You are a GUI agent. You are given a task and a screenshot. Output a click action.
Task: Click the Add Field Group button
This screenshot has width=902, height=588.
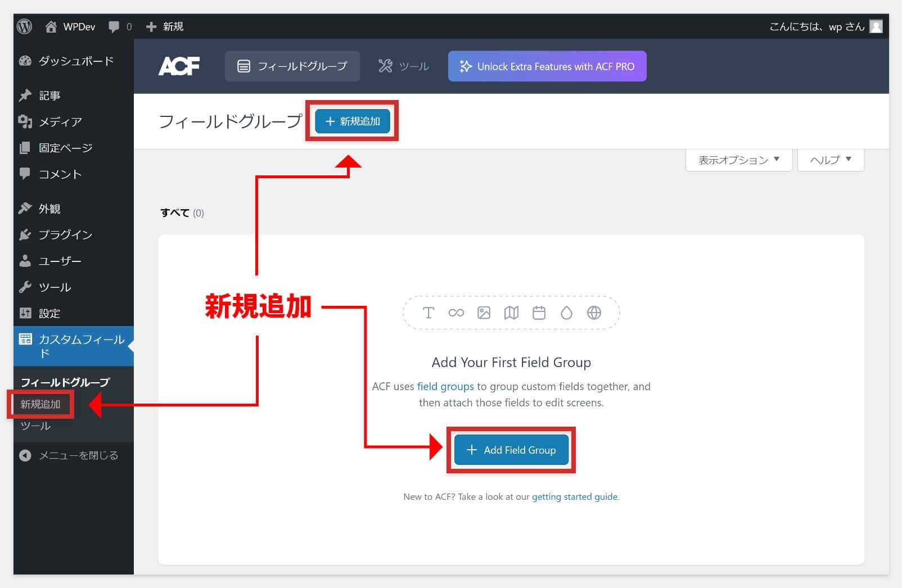point(511,450)
